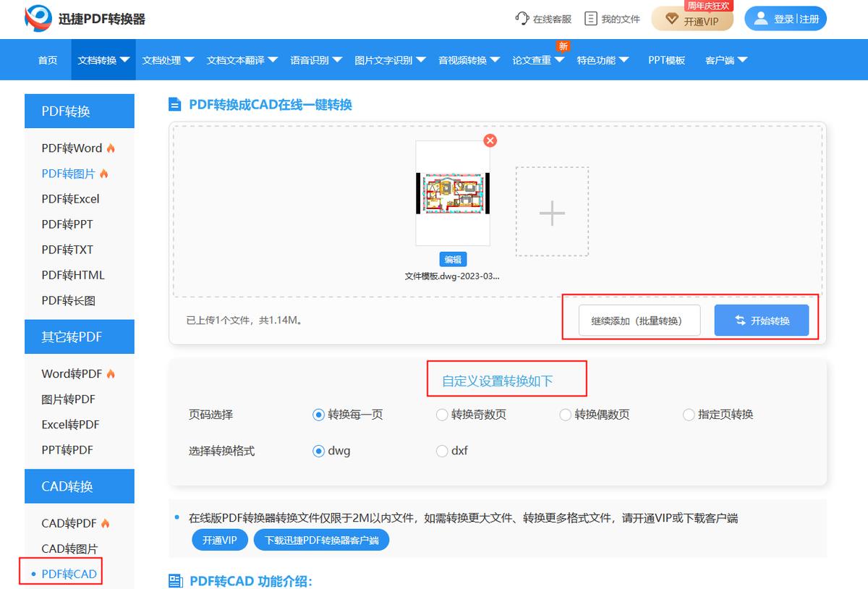The width and height of the screenshot is (868, 589).
Task: Click the login person icon for 登录|注册
Action: coord(762,18)
